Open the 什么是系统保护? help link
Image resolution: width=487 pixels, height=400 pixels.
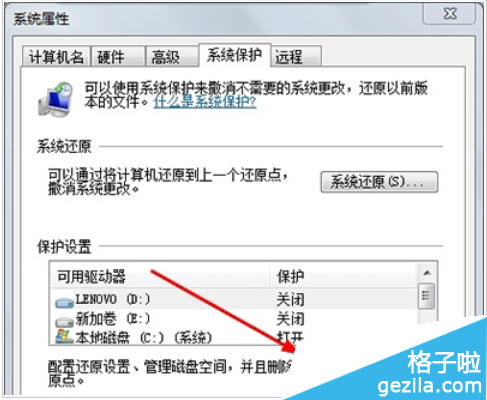pyautogui.click(x=205, y=102)
